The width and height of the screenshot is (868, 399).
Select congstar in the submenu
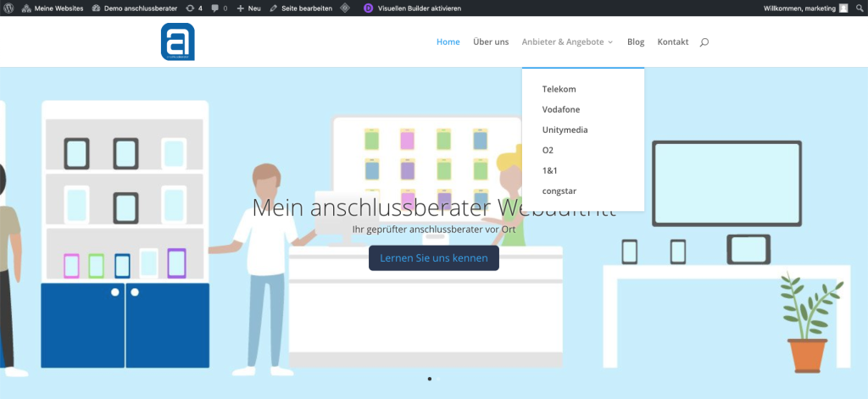559,191
